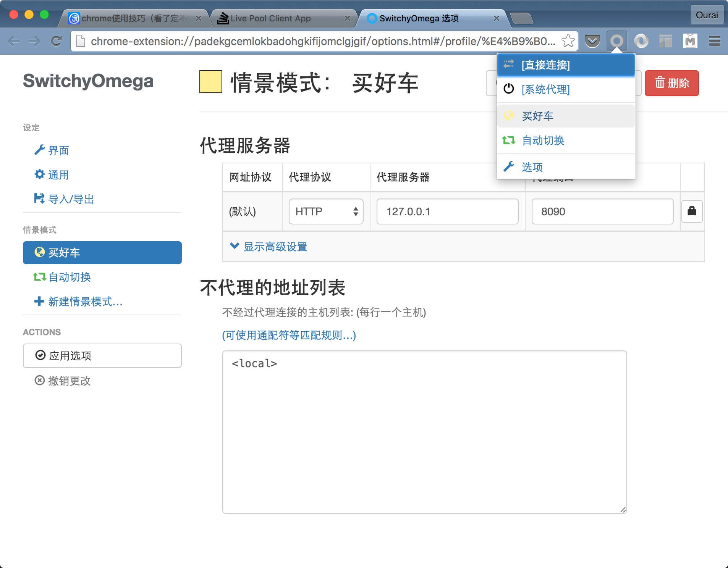This screenshot has height=568, width=728.
Task: Open the (可使用通配符等匹配规则...) link
Action: (x=289, y=335)
